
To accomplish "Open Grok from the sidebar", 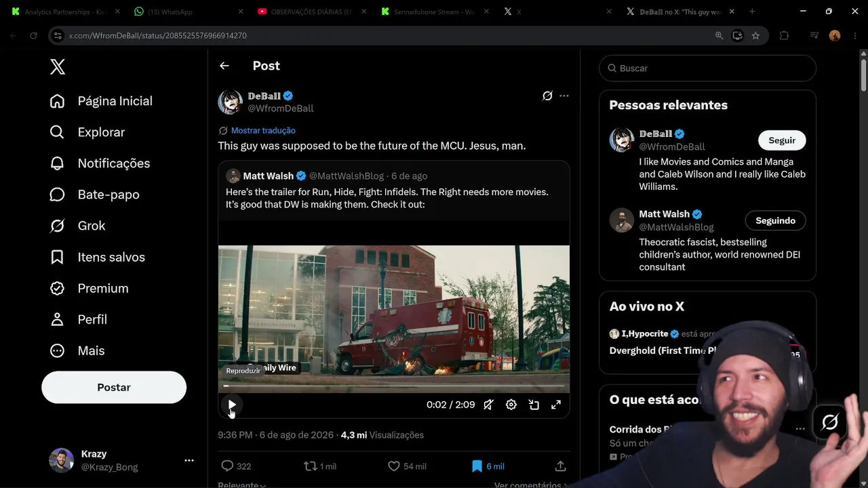I will point(77,226).
